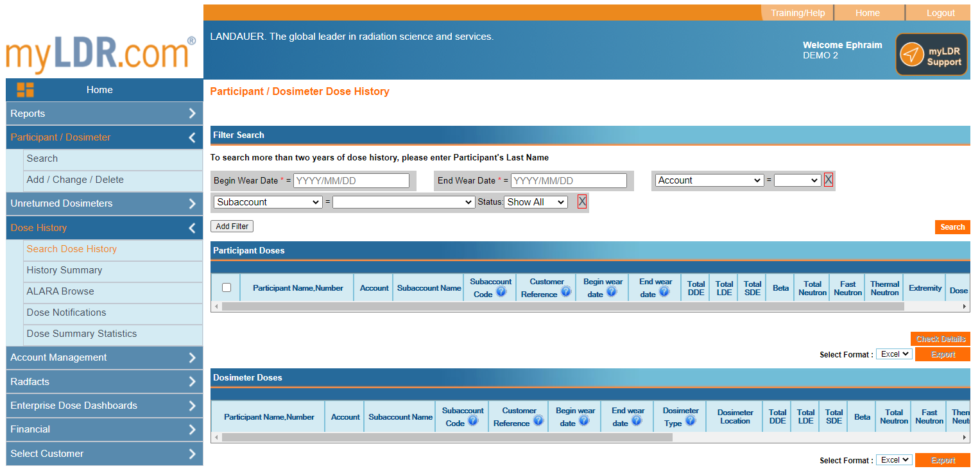Screen dimensions: 980x471
Task: Click Thermal Neutron header in Participant Doses
Action: coord(884,288)
